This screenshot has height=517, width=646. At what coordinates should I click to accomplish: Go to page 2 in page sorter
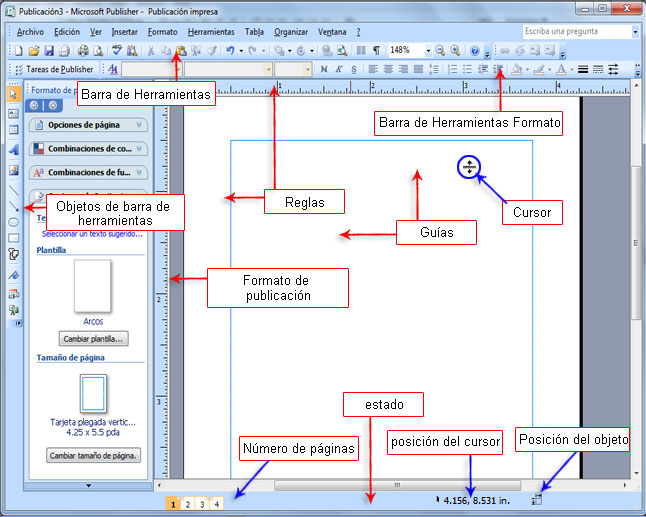pyautogui.click(x=187, y=504)
